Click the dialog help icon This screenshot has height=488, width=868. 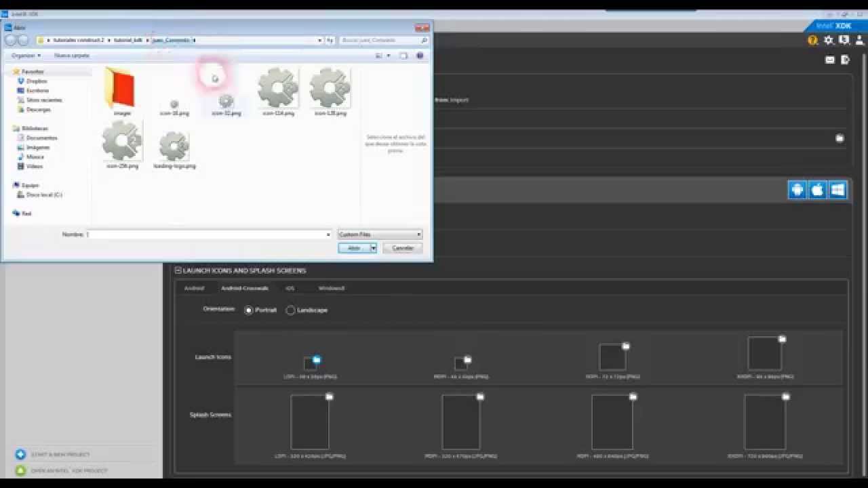click(x=420, y=56)
